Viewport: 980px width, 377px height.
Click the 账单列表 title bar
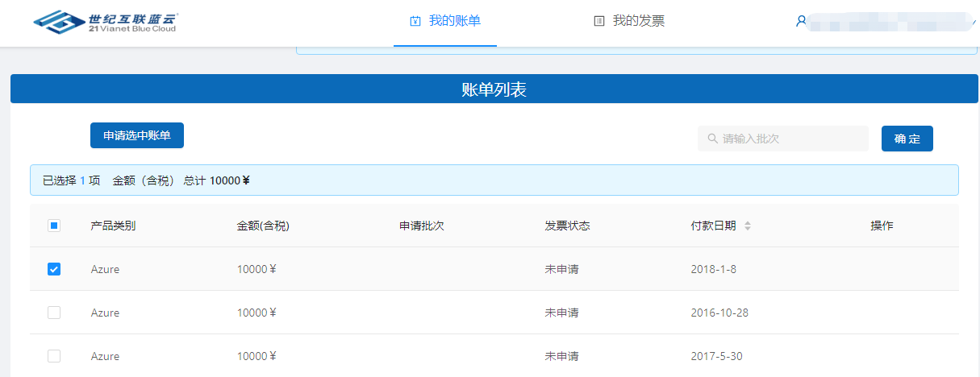click(x=494, y=89)
